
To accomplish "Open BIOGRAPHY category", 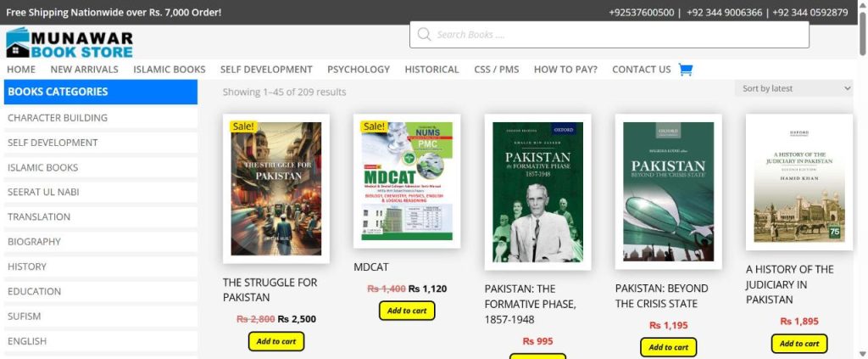I will (x=101, y=242).
